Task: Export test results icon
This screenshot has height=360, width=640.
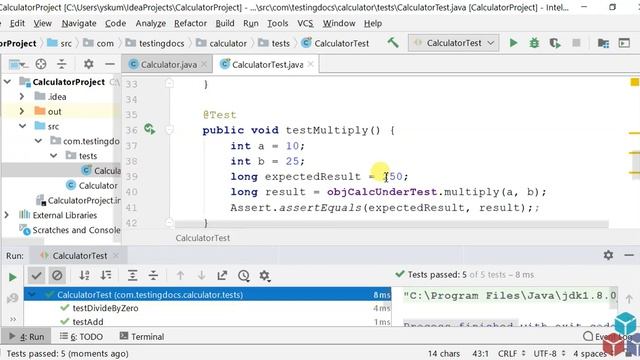Action: click(x=222, y=276)
